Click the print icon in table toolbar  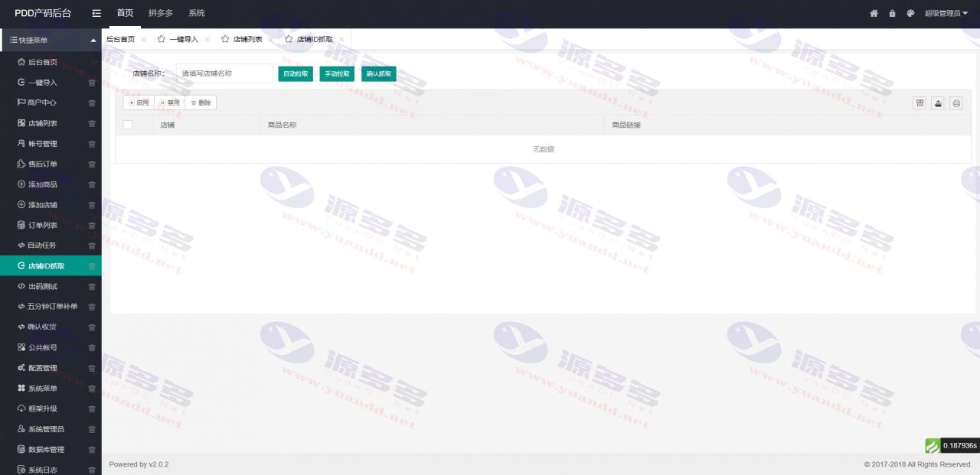click(x=956, y=103)
